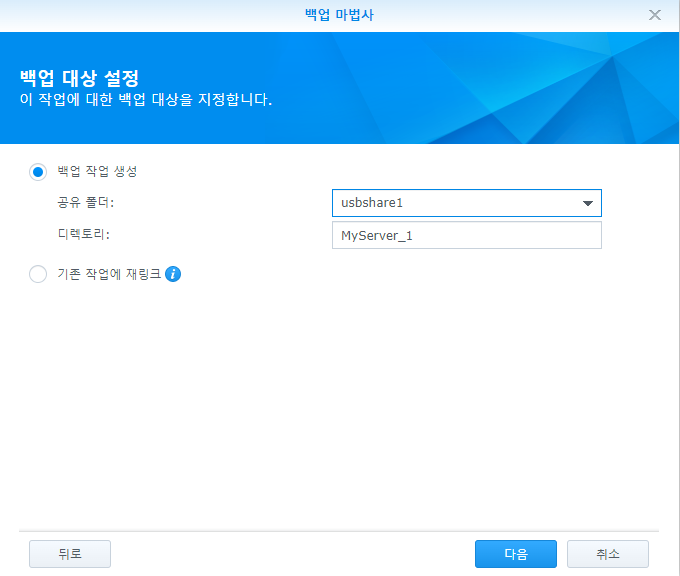Go back with the 뒤로 button
680x576 pixels.
coord(70,554)
